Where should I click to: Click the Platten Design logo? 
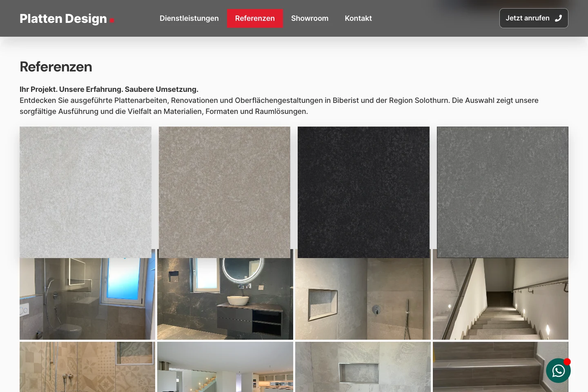67,18
